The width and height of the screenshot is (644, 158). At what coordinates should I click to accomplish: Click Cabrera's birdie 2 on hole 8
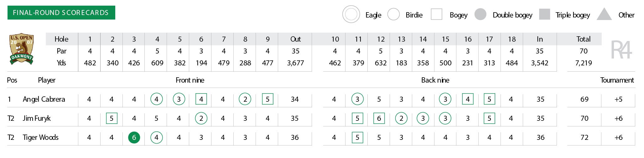pyautogui.click(x=245, y=99)
